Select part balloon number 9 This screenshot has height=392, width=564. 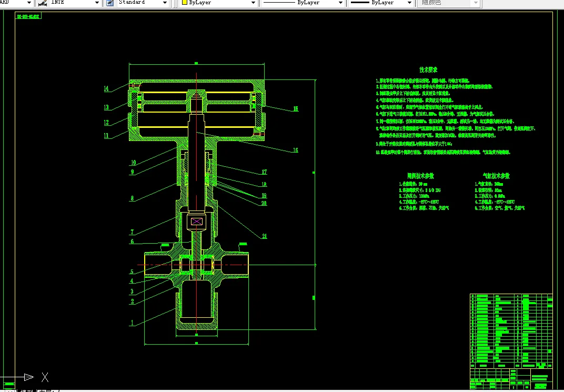pyautogui.click(x=132, y=172)
